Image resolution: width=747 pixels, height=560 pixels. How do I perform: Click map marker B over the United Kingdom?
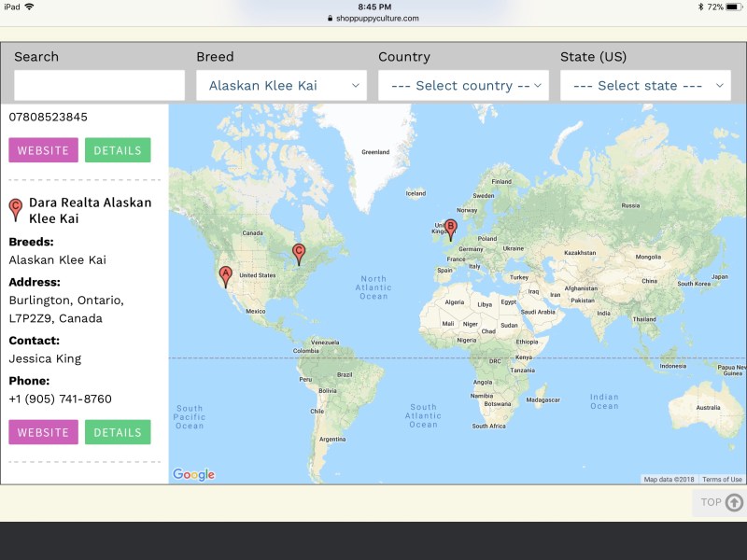pos(450,228)
